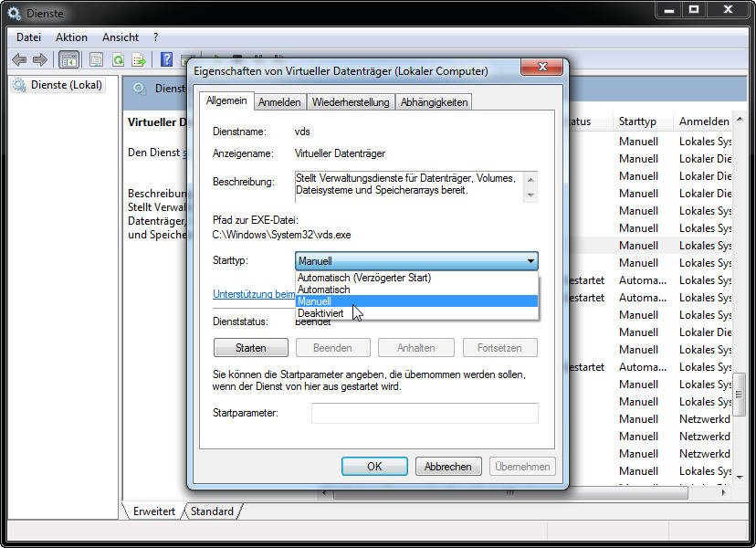Open the Aktion menu
Viewport: 756px width, 548px height.
(71, 37)
